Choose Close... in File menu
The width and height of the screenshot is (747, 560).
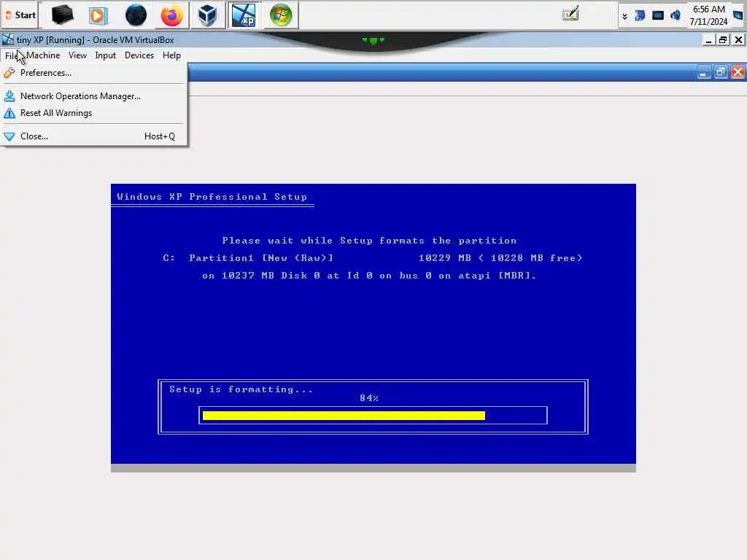[x=94, y=136]
